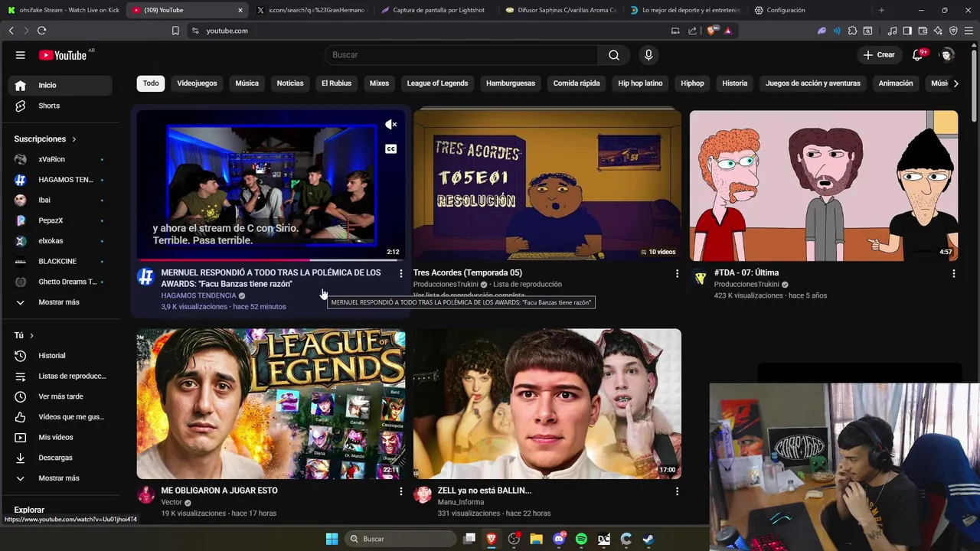This screenshot has height=551, width=980.
Task: Open options menu for Tres Acordes playlist
Action: pos(676,273)
